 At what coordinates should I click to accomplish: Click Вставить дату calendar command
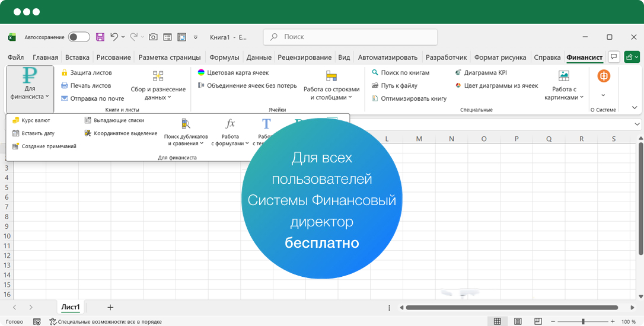tap(33, 133)
